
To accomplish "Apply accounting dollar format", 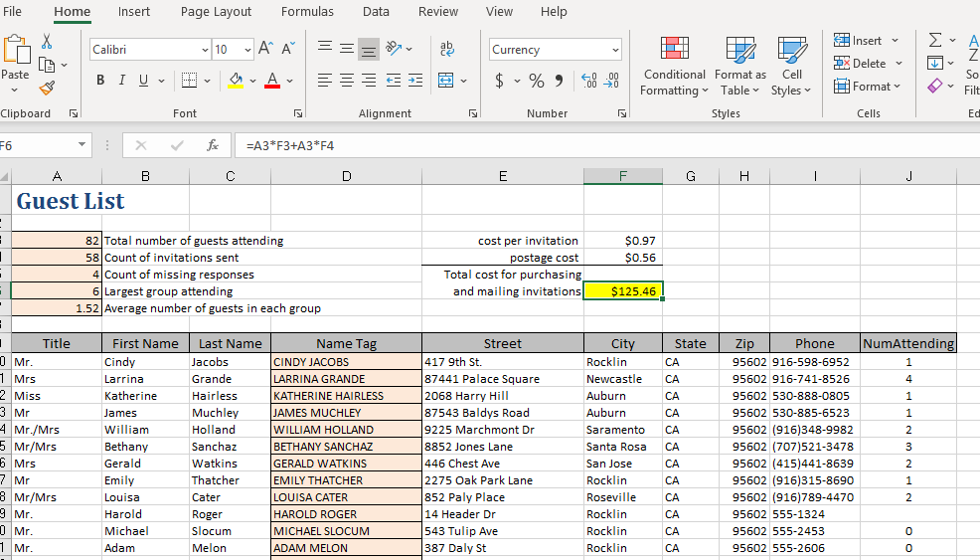I will tap(499, 81).
